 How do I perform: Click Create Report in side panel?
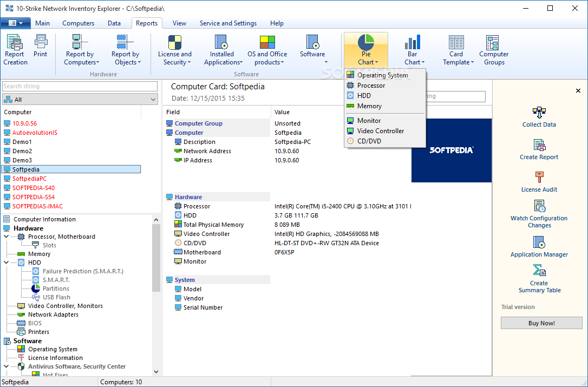539,149
